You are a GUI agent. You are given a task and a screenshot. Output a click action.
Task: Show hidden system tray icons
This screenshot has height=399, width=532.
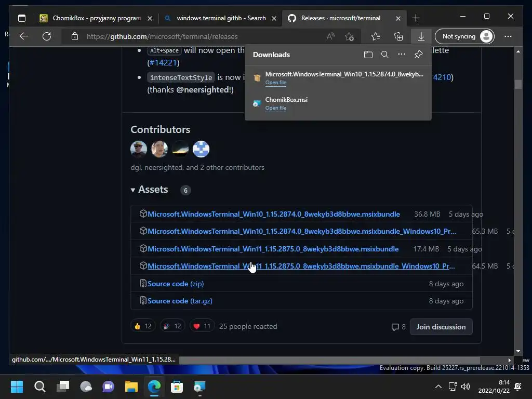pos(438,387)
